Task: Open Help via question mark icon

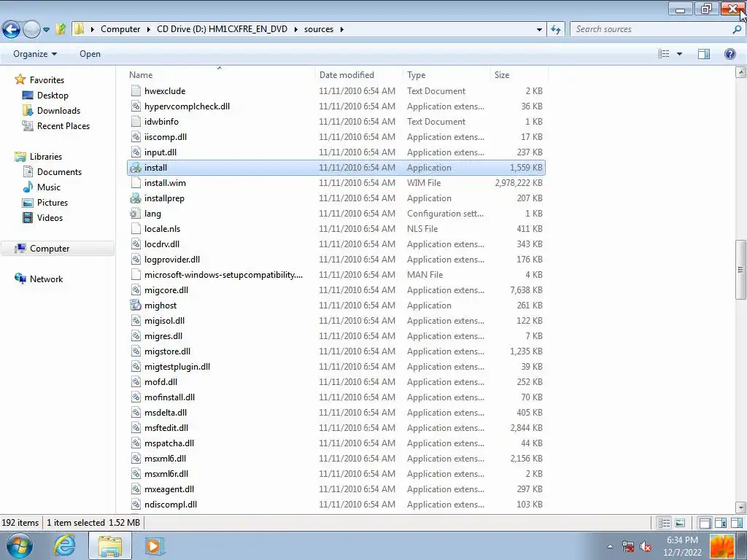Action: (x=729, y=54)
